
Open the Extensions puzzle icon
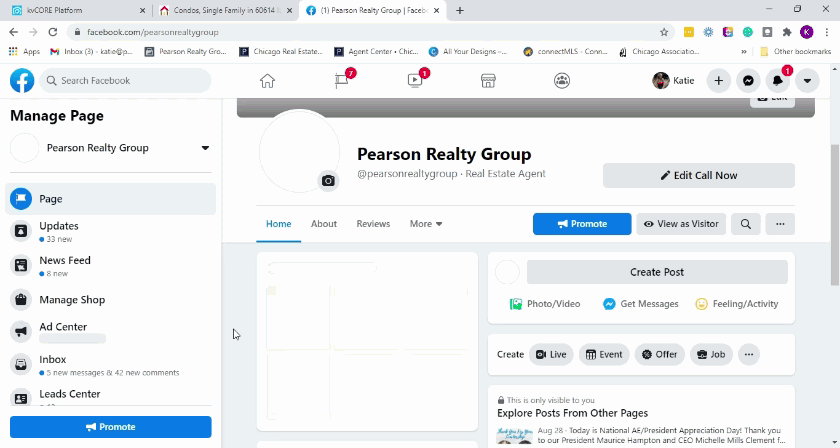(x=787, y=32)
